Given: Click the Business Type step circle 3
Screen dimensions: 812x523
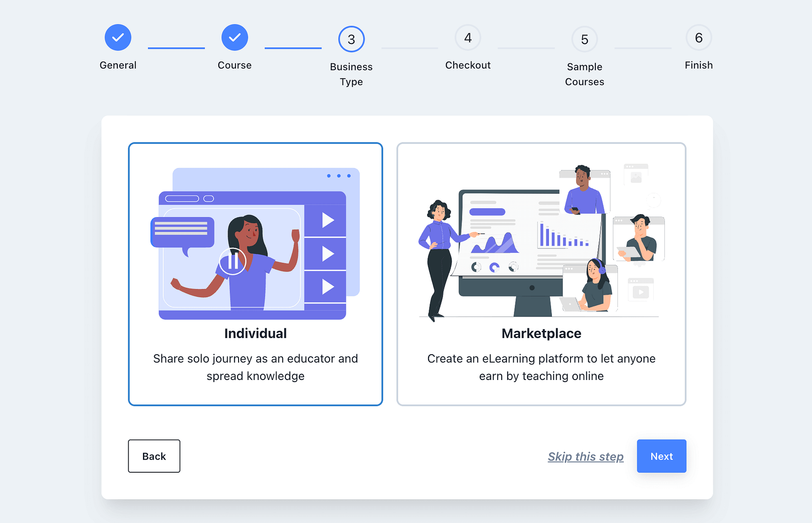Looking at the screenshot, I should (351, 39).
